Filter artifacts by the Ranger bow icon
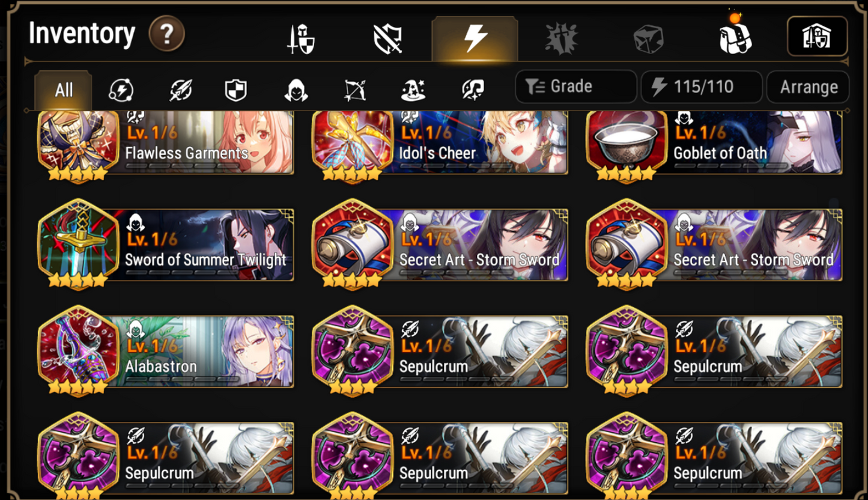 click(354, 91)
